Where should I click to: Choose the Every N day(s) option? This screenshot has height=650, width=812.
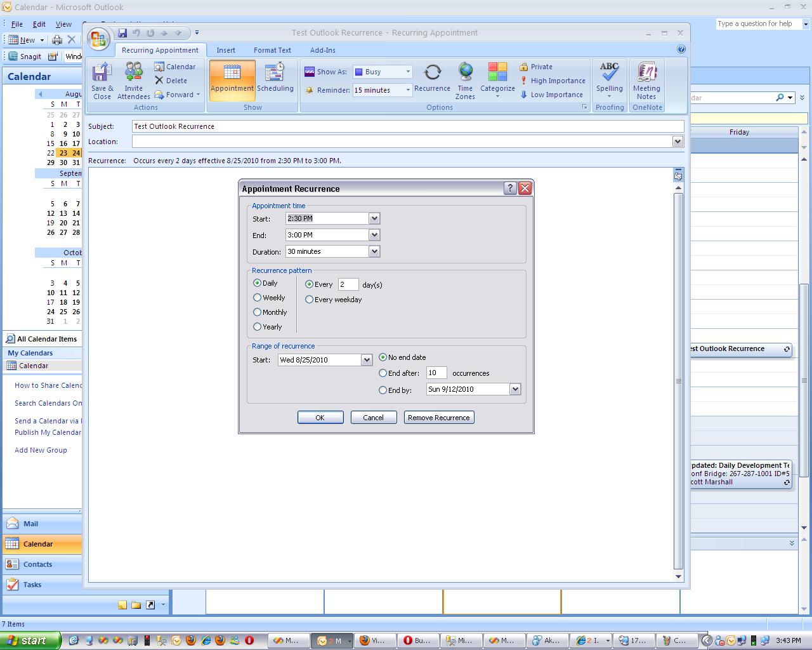tap(319, 284)
